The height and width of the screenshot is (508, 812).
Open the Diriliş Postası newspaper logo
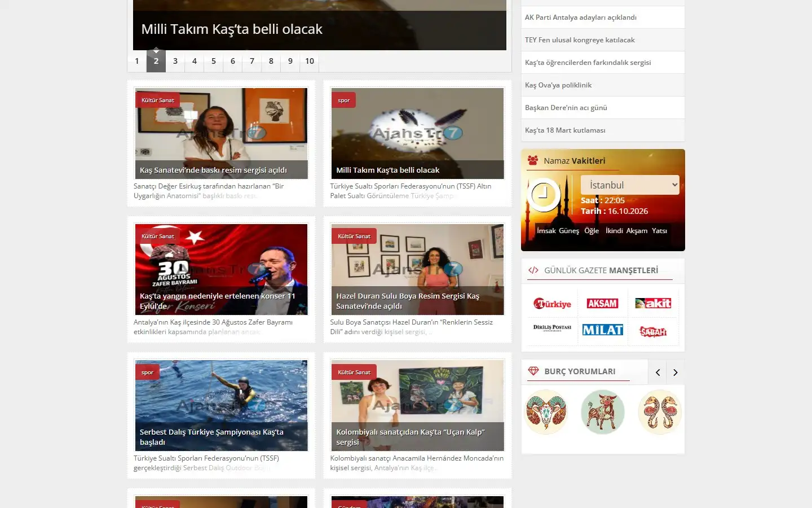[x=552, y=328]
